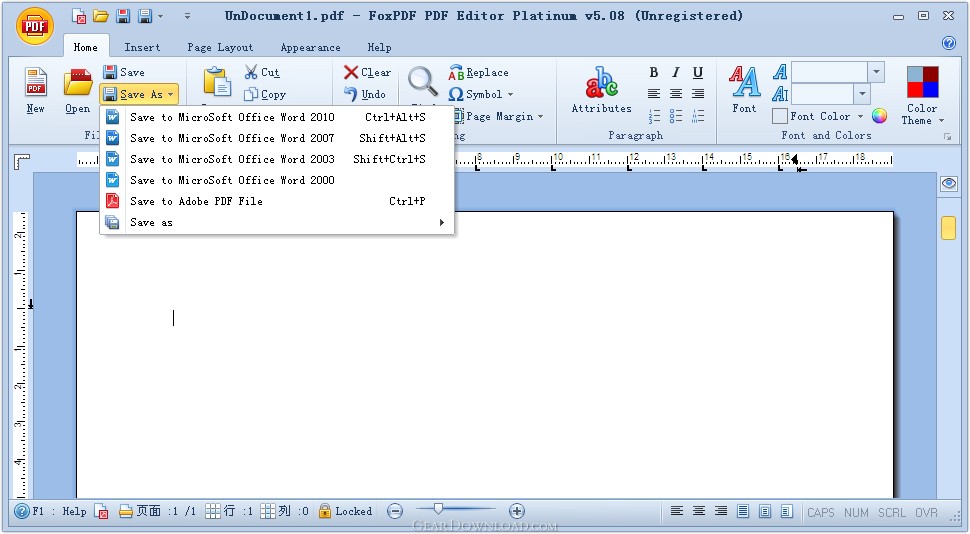This screenshot has width=970, height=534.
Task: Click the large New PDF icon in ribbon
Action: 35,82
